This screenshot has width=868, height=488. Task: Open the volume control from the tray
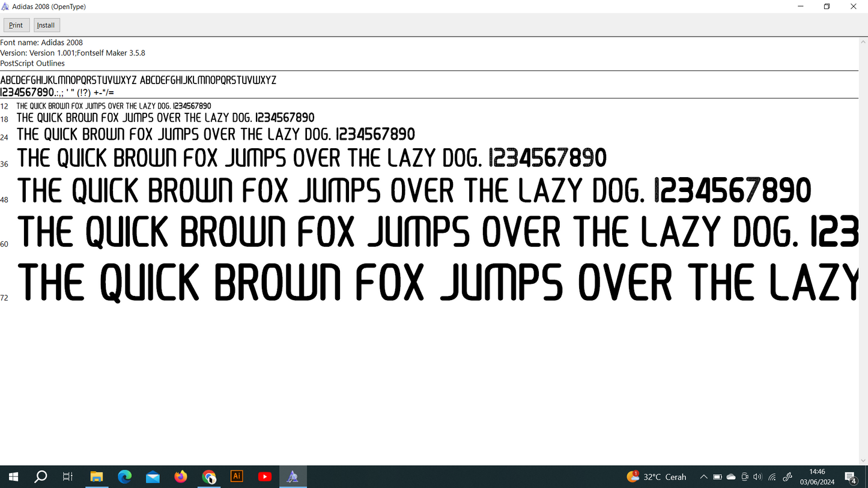point(757,477)
